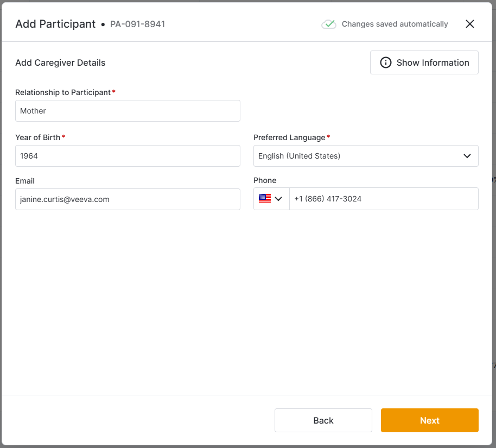
Task: Click the Back button
Action: click(323, 420)
